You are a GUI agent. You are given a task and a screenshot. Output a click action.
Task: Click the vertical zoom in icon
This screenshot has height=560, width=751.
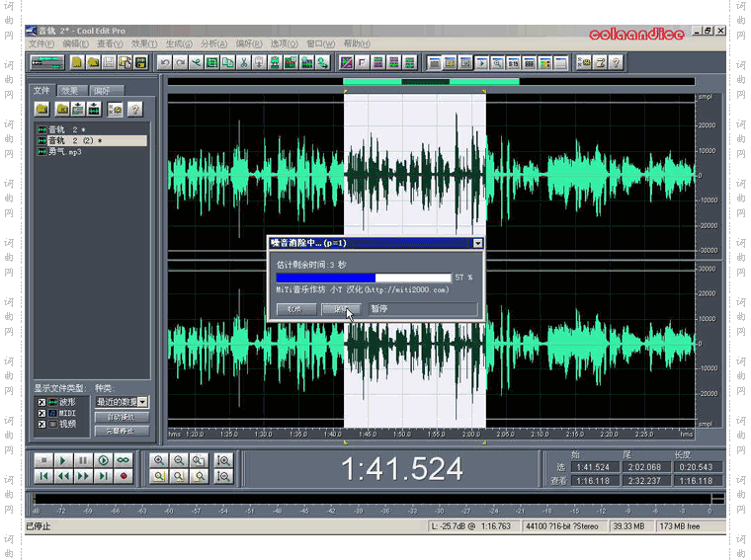[223, 460]
